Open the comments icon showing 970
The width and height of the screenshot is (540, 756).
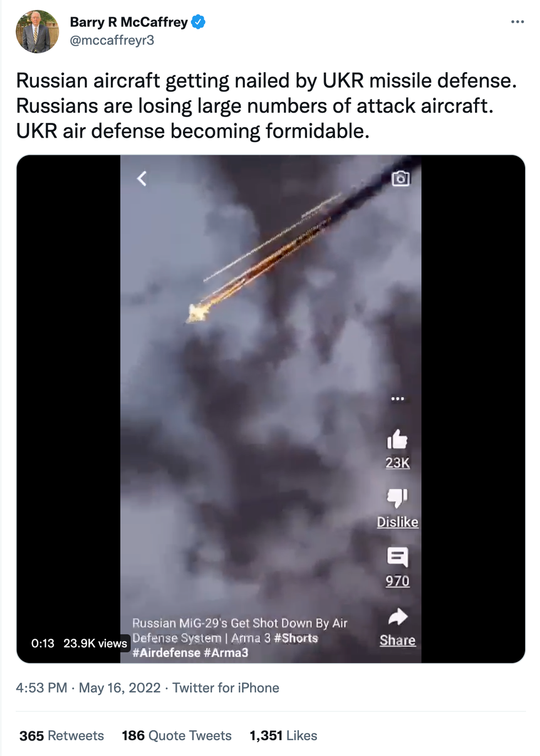click(x=397, y=557)
